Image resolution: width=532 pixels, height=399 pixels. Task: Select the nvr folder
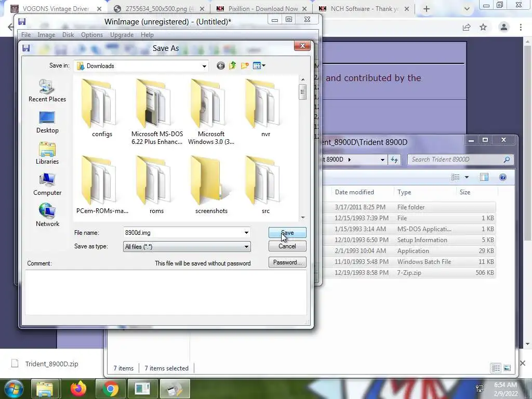(265, 108)
